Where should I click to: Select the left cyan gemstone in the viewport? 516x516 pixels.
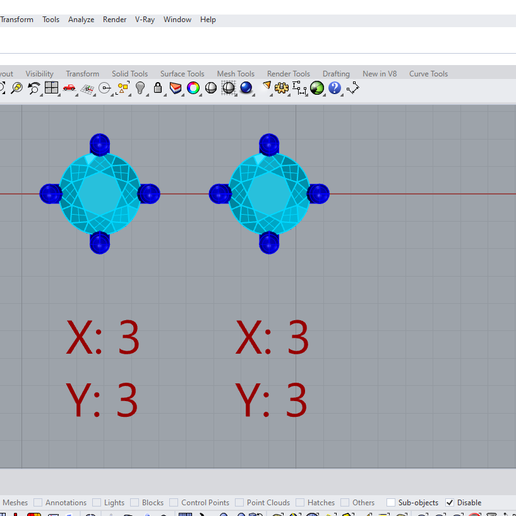[100, 194]
